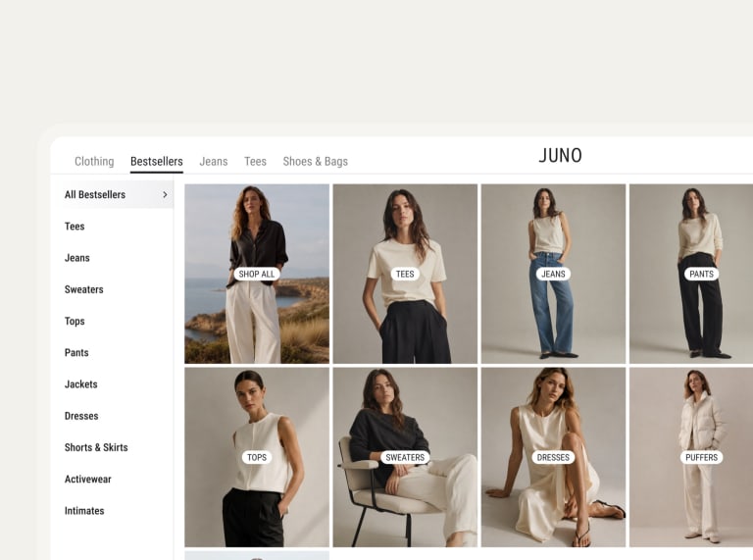This screenshot has width=753, height=560.
Task: Click the DRESSES label on the image
Action: (x=553, y=457)
